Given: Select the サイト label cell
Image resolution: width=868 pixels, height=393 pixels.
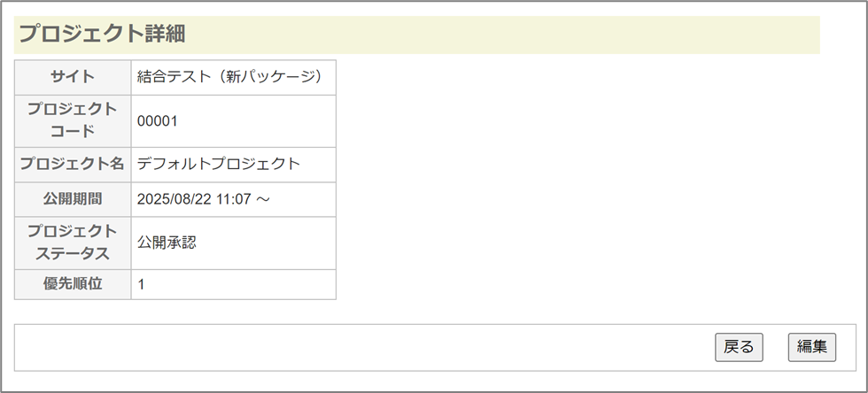Looking at the screenshot, I should 73,77.
